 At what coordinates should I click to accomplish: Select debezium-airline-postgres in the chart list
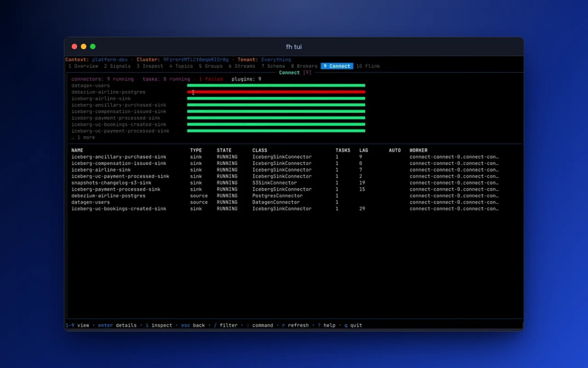(x=108, y=92)
